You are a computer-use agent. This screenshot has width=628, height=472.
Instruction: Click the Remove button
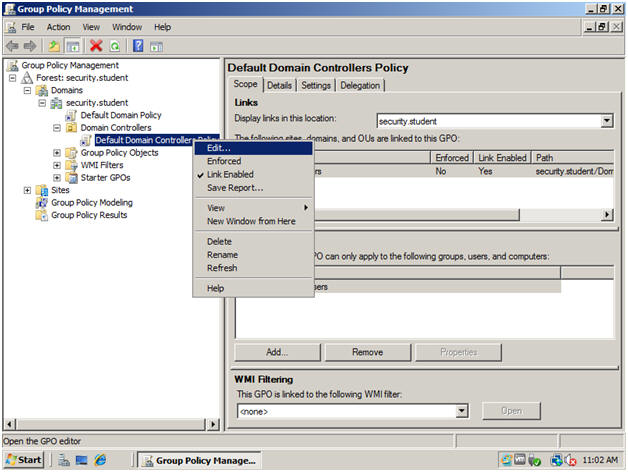click(x=368, y=352)
